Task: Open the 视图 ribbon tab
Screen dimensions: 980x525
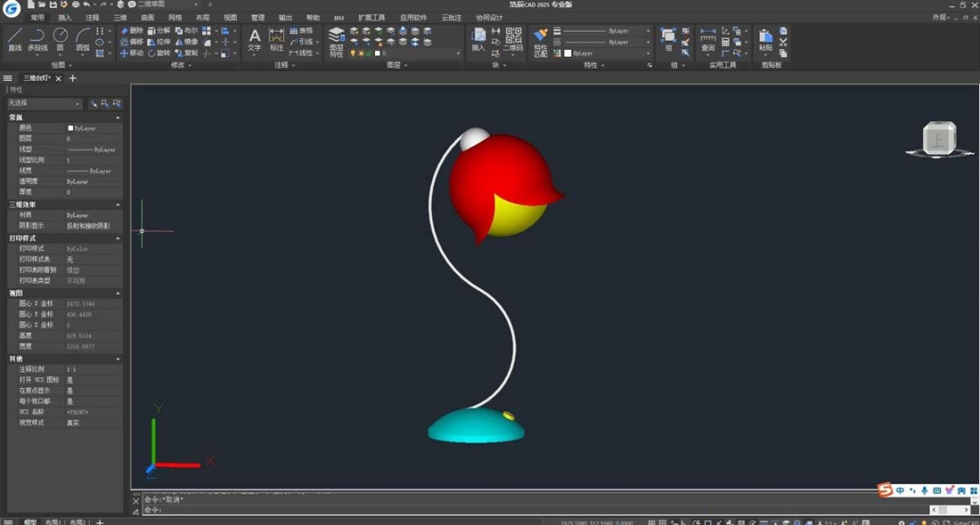Action: (230, 15)
